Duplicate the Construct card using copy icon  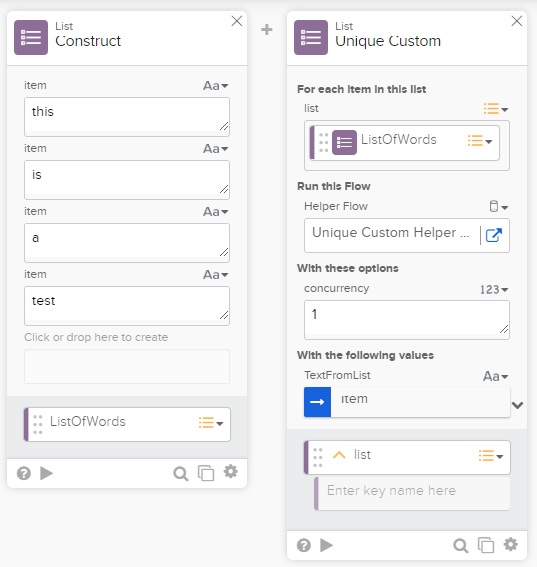coord(206,473)
